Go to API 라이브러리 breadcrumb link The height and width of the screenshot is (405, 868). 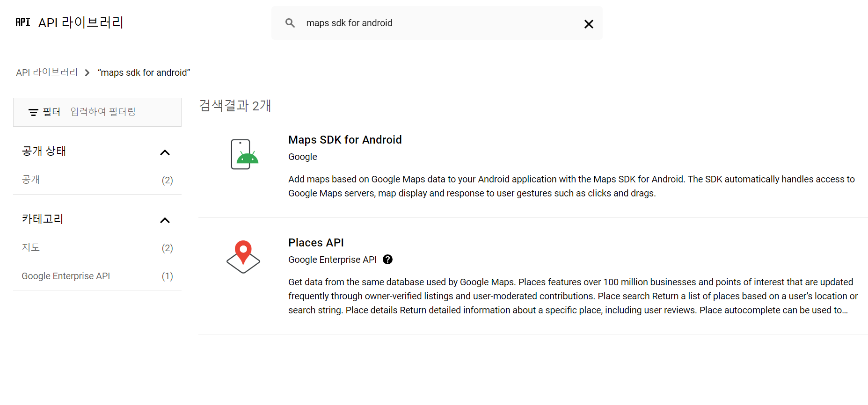47,72
